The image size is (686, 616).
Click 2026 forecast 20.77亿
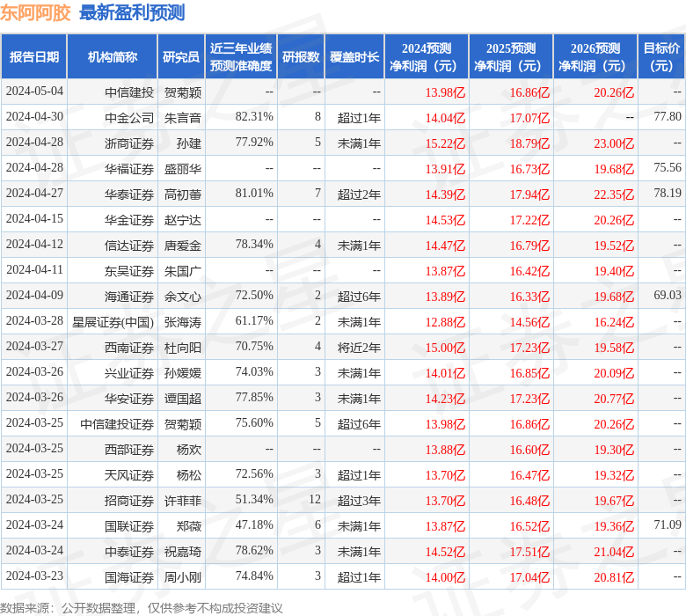pos(614,399)
